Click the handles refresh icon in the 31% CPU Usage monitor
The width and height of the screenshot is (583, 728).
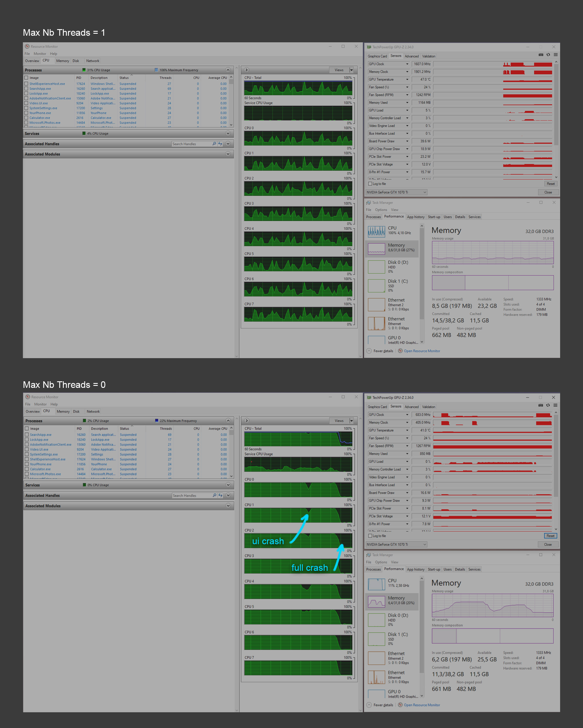[x=220, y=144]
